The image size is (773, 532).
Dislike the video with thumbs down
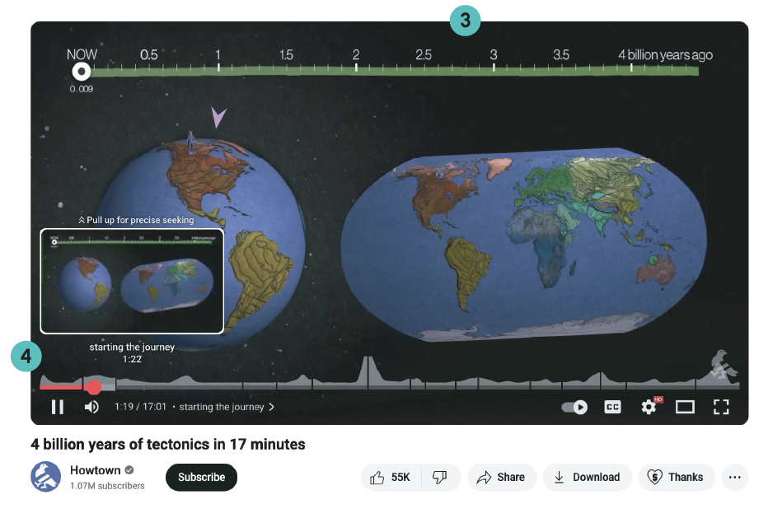(x=440, y=478)
